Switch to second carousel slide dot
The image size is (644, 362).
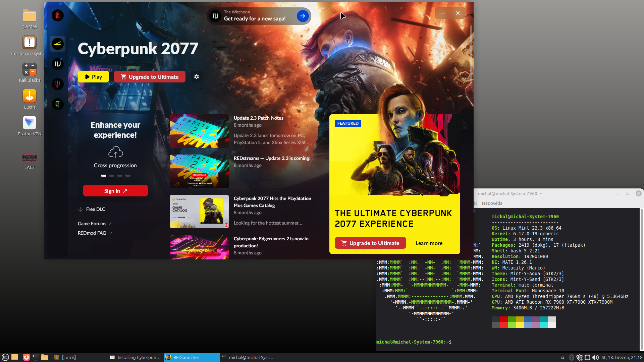tap(112, 176)
